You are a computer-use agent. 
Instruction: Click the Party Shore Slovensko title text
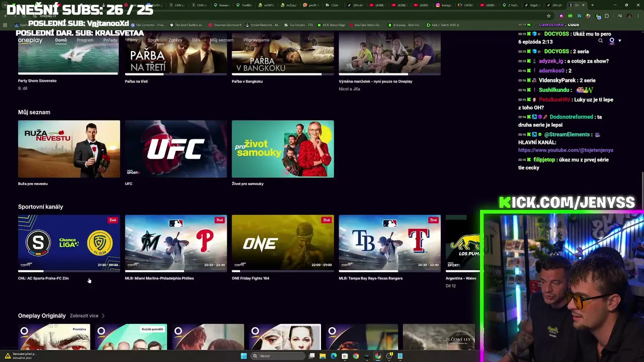pyautogui.click(x=37, y=81)
